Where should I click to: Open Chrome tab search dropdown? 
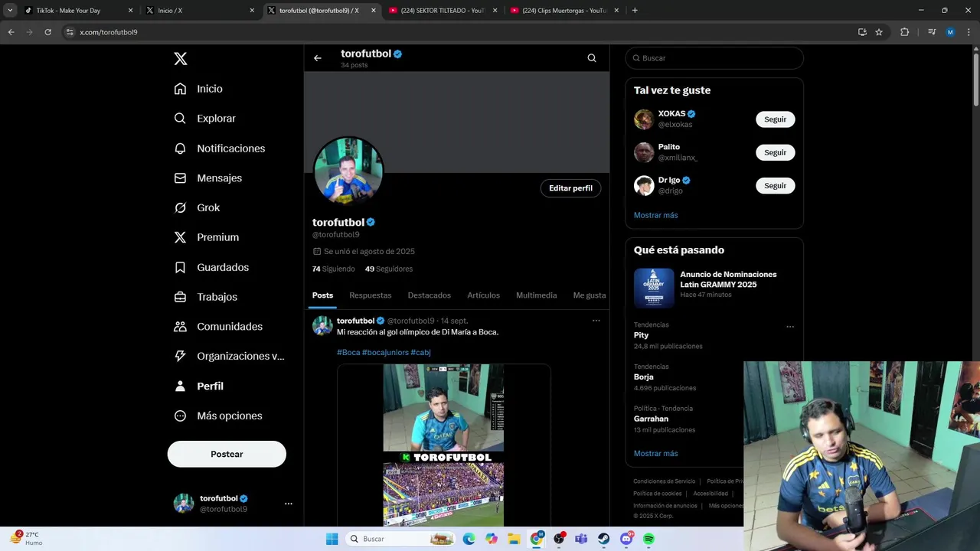tap(10, 10)
